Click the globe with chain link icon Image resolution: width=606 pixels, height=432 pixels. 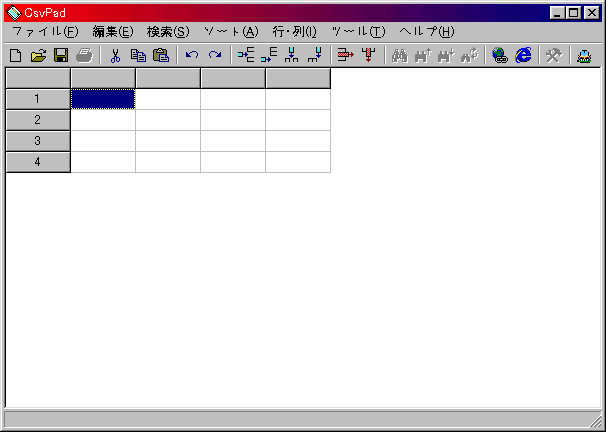pyautogui.click(x=500, y=55)
